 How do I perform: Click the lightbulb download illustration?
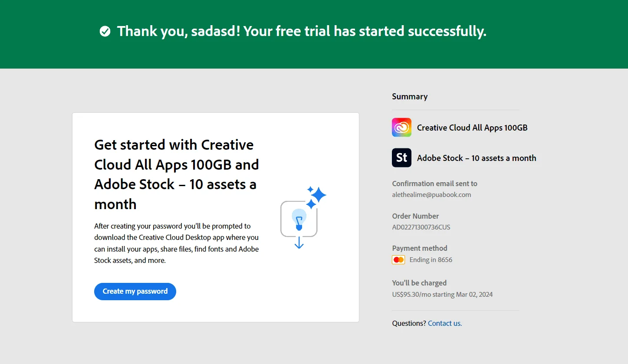click(303, 217)
